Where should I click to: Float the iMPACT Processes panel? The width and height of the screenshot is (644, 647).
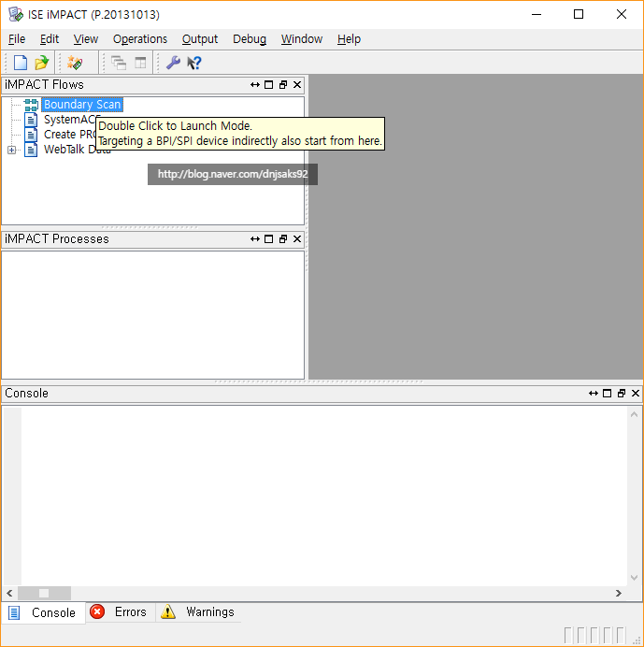(283, 239)
